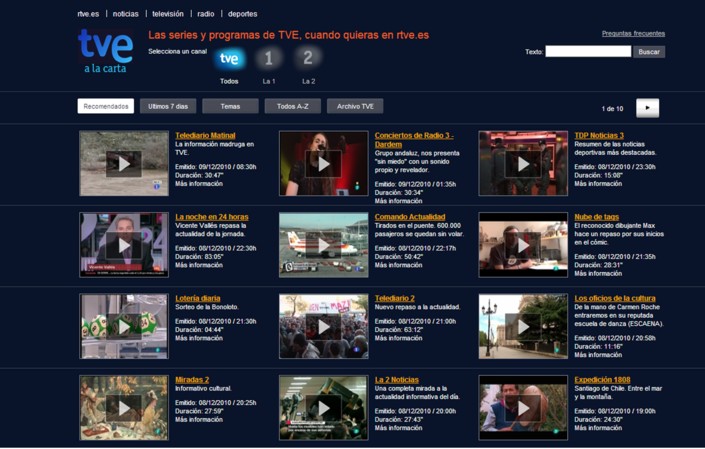Open radio in top navigation
Screen dimensions: 705x449
click(205, 14)
